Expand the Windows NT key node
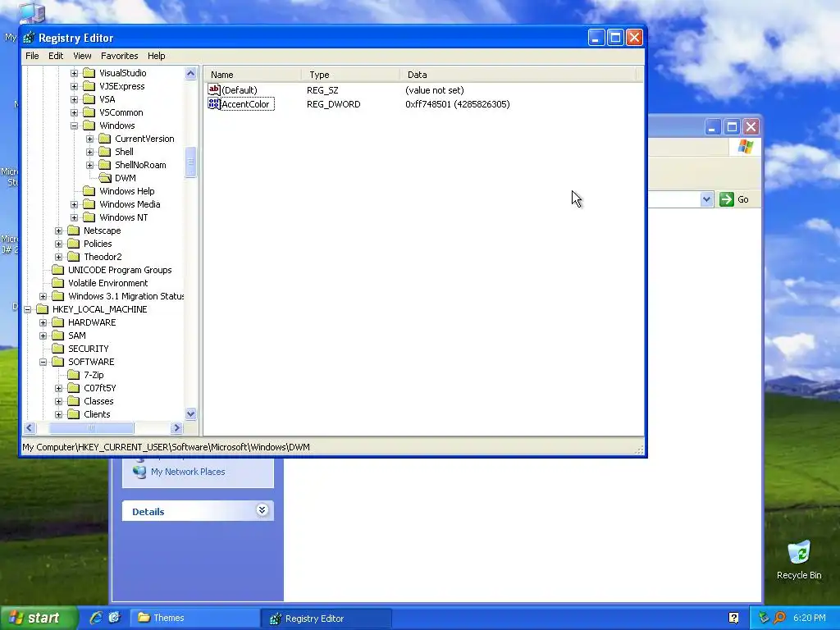This screenshot has width=840, height=630. pyautogui.click(x=74, y=217)
